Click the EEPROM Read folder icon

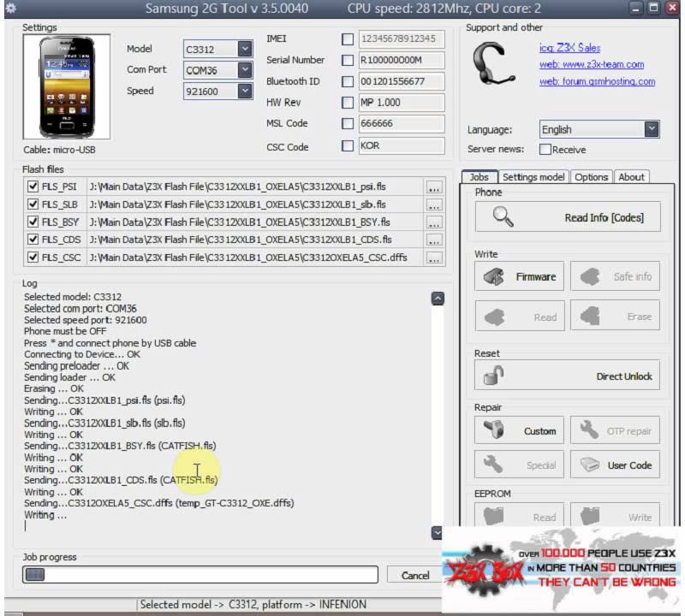[x=494, y=517]
